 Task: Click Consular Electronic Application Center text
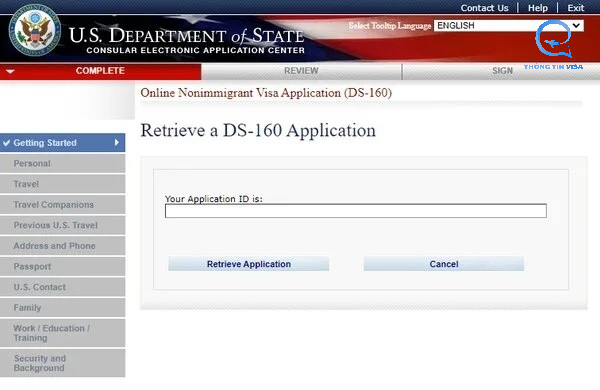[x=196, y=50]
